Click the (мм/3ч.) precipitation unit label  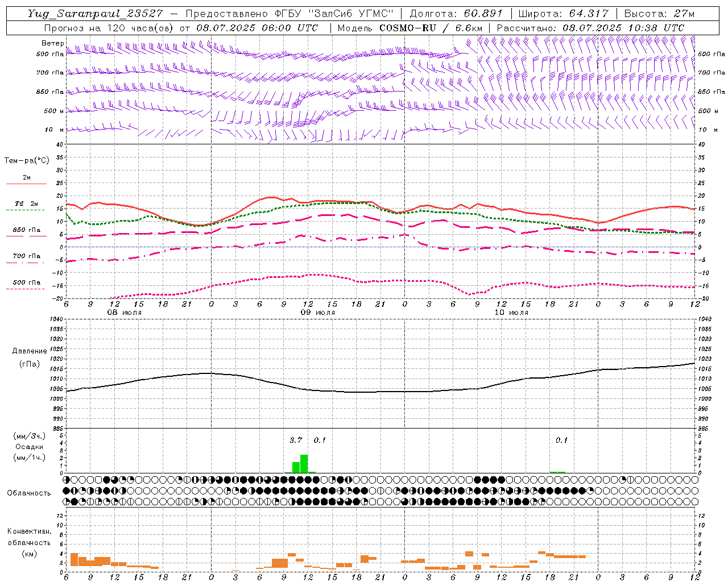coord(30,436)
